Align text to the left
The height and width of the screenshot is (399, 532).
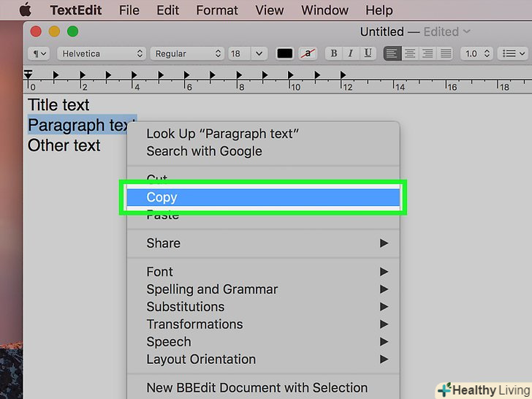[392, 53]
